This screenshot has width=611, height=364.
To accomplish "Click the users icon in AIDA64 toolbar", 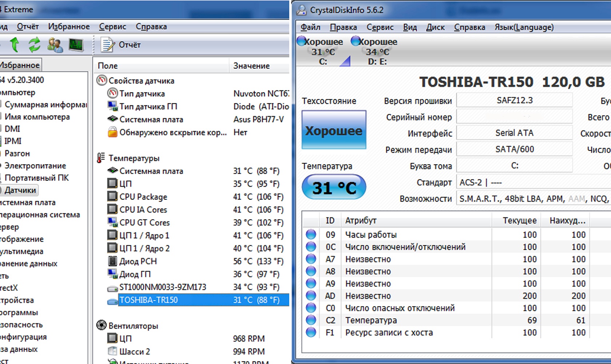I will (x=55, y=45).
